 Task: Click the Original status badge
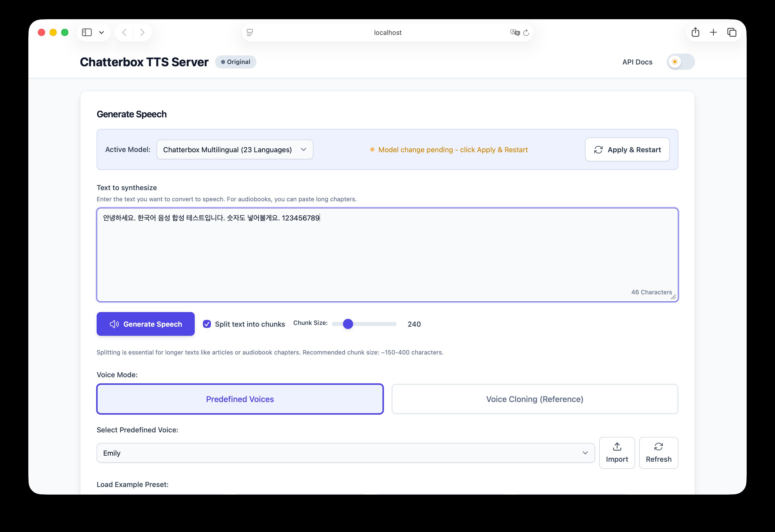point(235,62)
